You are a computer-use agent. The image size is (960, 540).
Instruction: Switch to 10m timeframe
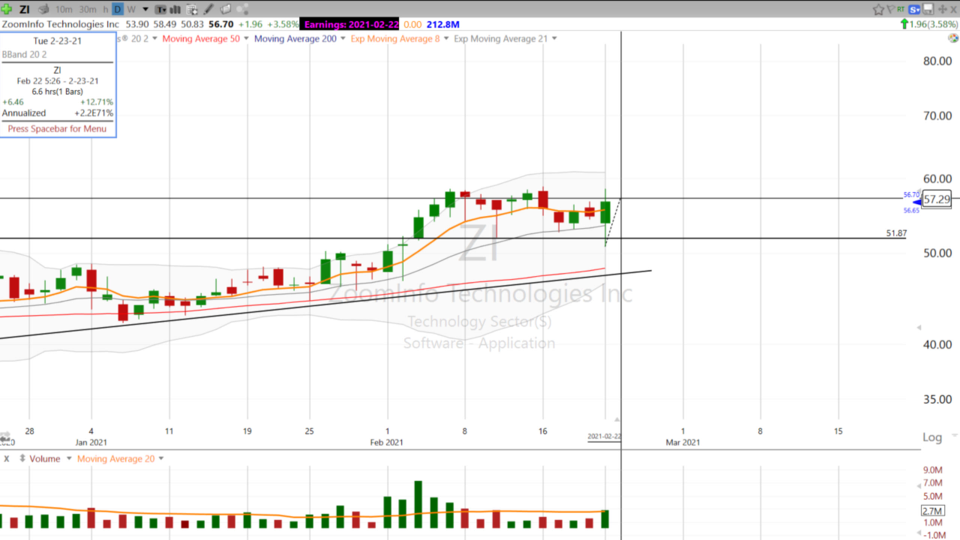64,9
